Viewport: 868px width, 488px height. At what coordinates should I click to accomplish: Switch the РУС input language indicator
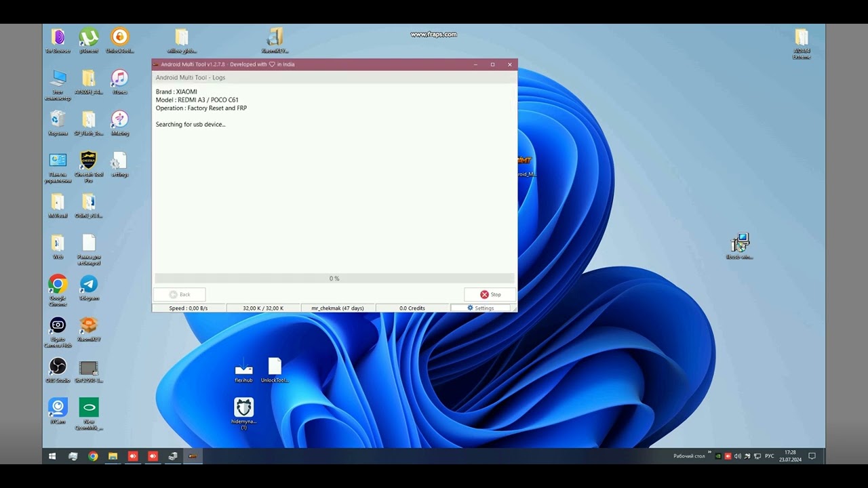(x=770, y=456)
